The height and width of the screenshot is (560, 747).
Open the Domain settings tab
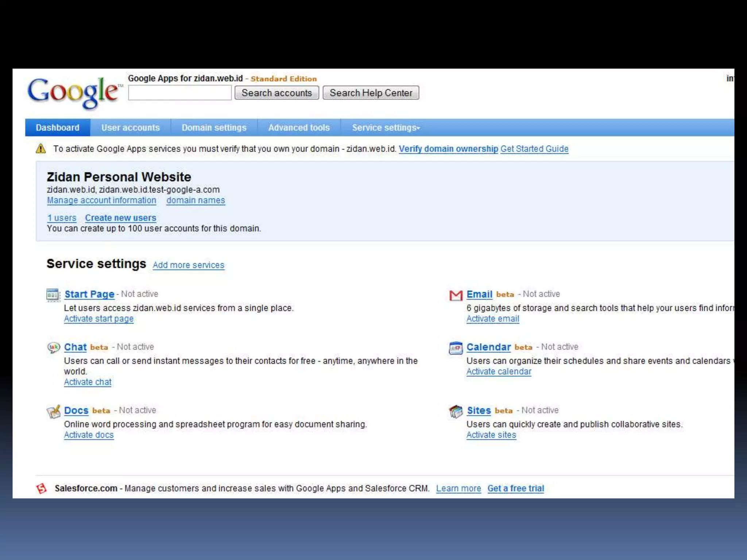214,128
